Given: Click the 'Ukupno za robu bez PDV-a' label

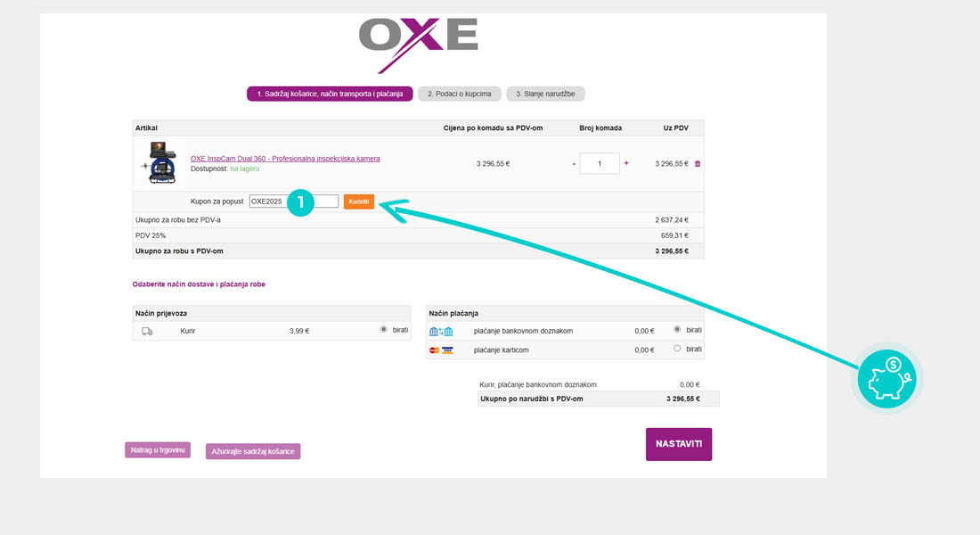Looking at the screenshot, I should pyautogui.click(x=178, y=220).
